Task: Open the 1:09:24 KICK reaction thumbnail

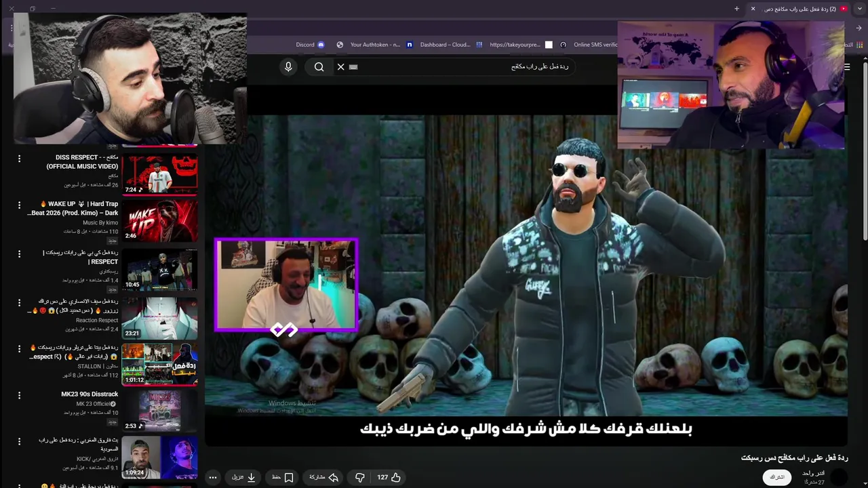Action: [159, 457]
